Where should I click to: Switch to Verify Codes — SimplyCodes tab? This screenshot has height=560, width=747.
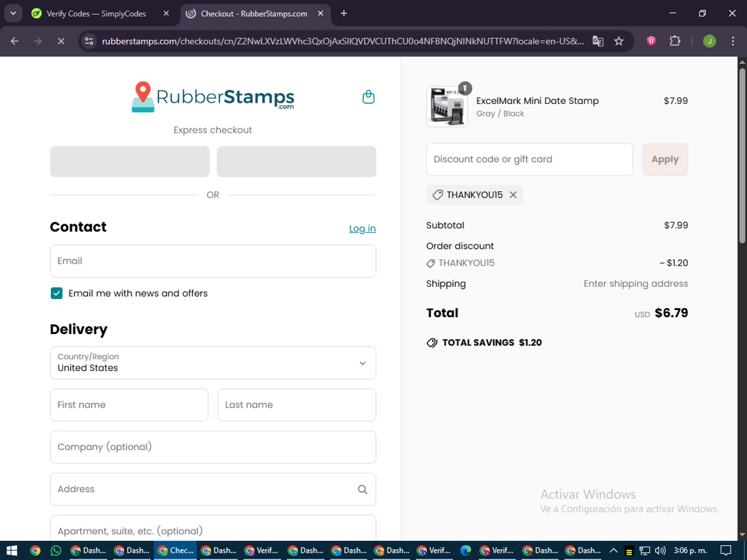point(96,13)
